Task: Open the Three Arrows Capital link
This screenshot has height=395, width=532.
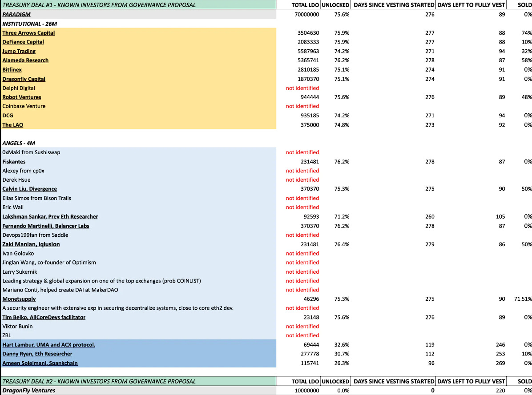Action: [28, 33]
